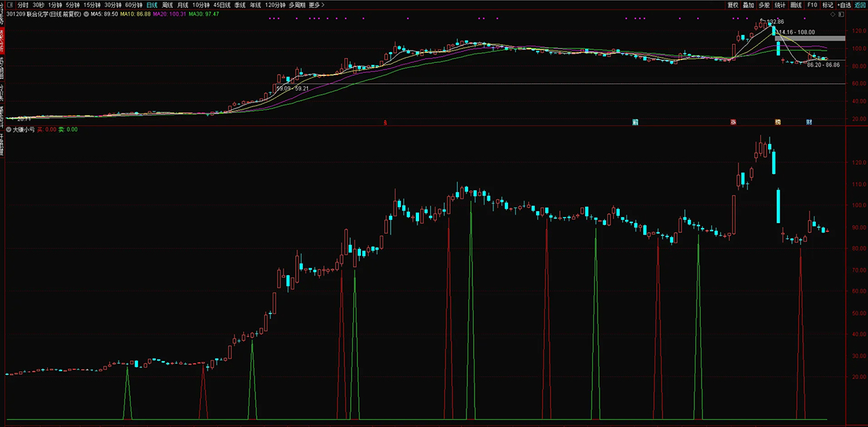868x427 pixels.
Task: Select the 5分钟 period tab
Action: point(73,4)
